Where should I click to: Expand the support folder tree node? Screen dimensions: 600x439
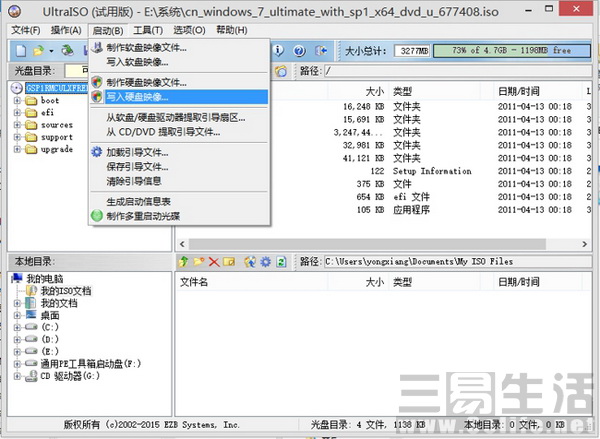coord(17,137)
